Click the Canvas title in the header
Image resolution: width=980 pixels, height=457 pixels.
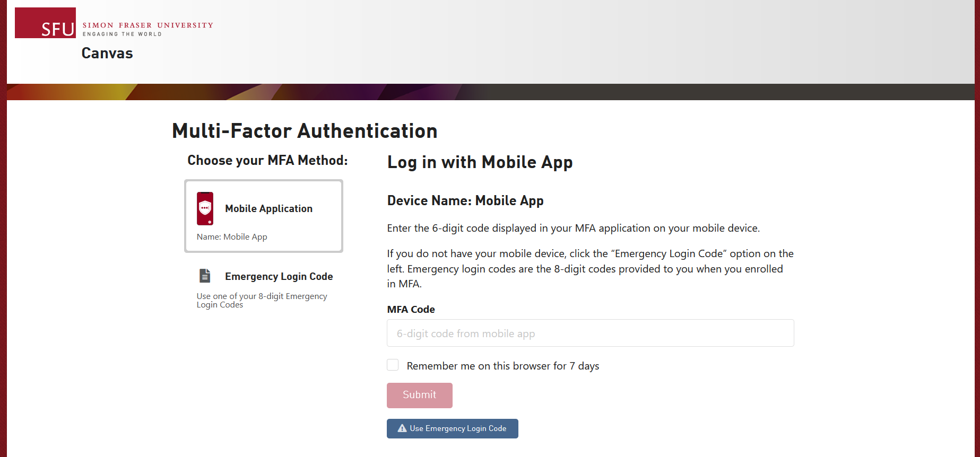107,53
